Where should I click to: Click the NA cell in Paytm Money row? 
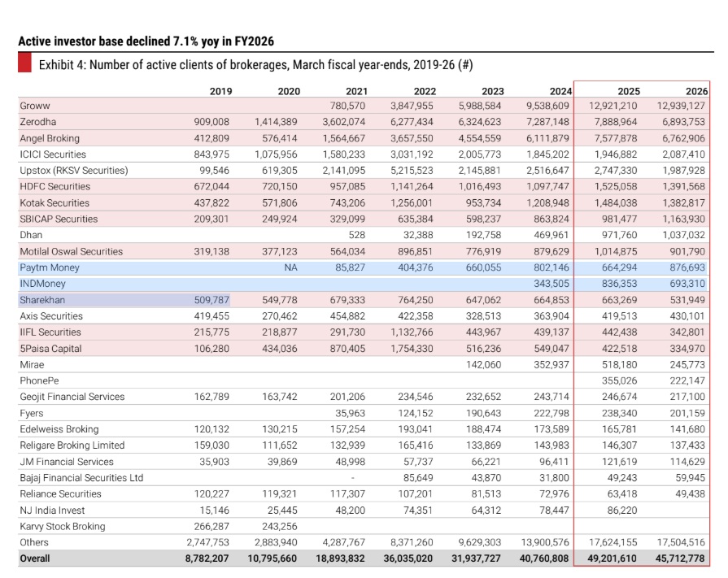(290, 267)
